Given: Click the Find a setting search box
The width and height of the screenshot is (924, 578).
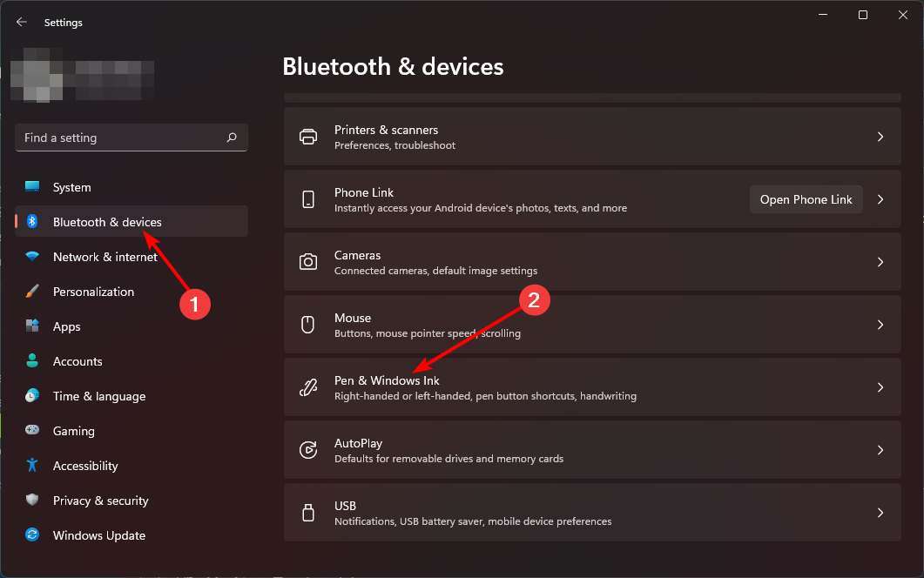Looking at the screenshot, I should pyautogui.click(x=122, y=138).
